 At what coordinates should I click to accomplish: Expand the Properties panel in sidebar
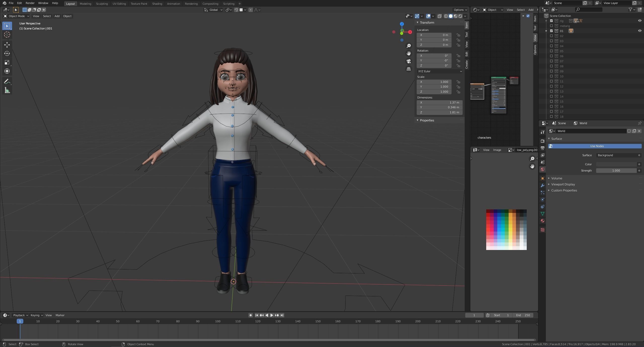pyautogui.click(x=427, y=120)
